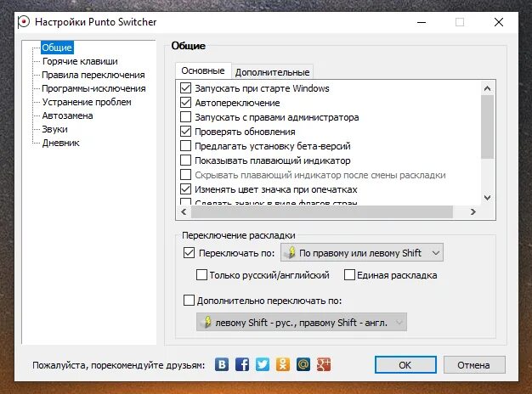Enable 'Предлагать установку бета-версий'
532x394 pixels.
coord(185,146)
